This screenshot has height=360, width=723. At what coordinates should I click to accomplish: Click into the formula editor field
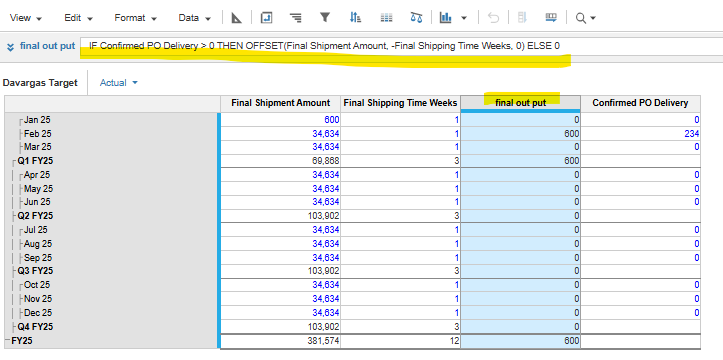401,46
